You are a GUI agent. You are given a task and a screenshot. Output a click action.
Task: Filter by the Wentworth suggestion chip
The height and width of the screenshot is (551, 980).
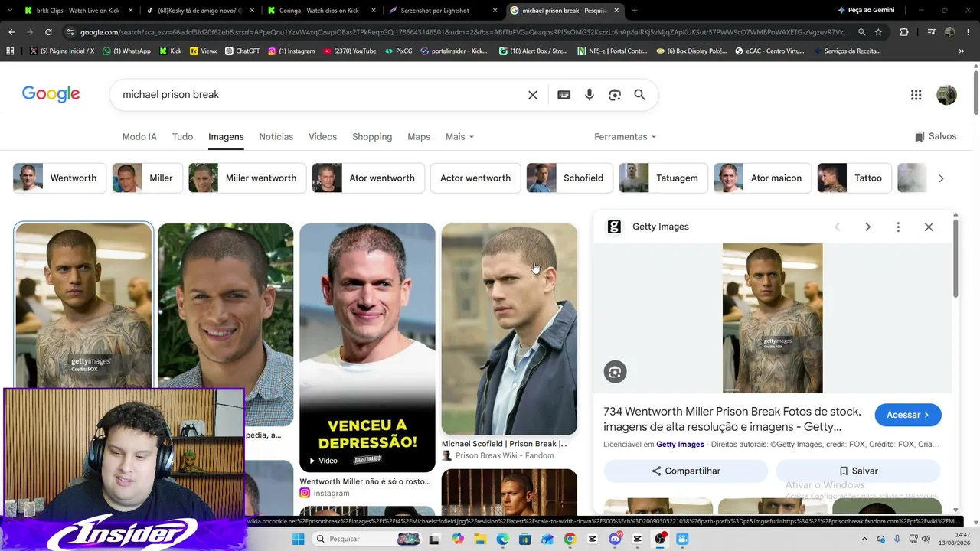[x=59, y=178]
